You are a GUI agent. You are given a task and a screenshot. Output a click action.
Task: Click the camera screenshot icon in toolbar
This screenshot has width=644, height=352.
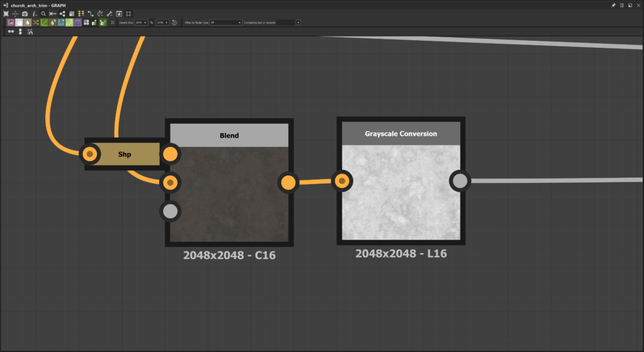[x=25, y=13]
